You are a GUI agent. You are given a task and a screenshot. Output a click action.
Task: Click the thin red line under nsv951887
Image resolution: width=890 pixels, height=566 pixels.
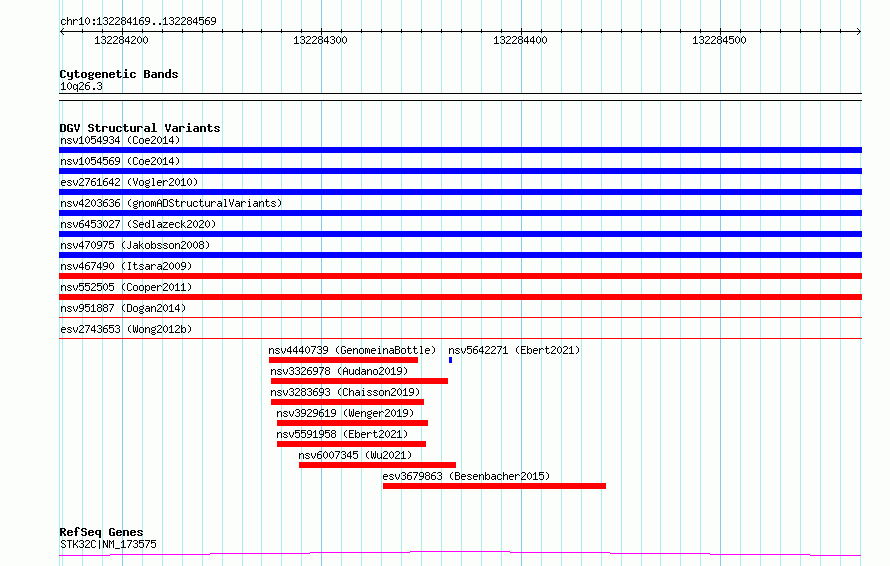point(460,318)
